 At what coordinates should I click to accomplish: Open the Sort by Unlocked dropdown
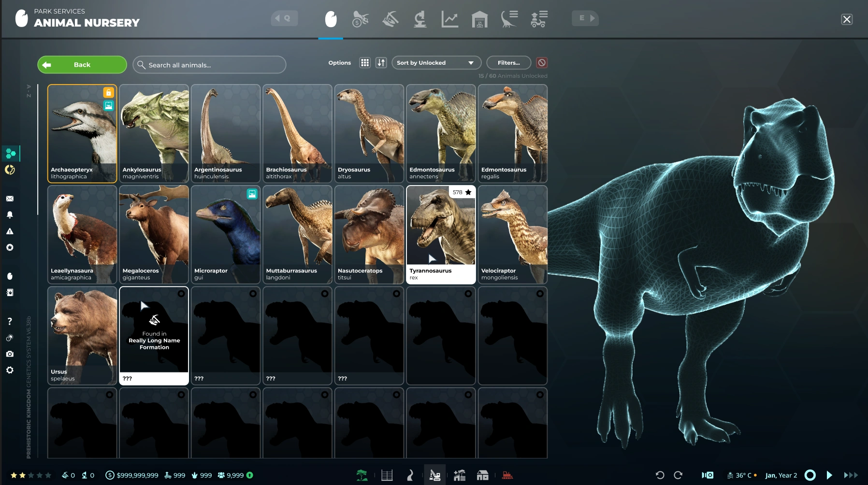[436, 63]
